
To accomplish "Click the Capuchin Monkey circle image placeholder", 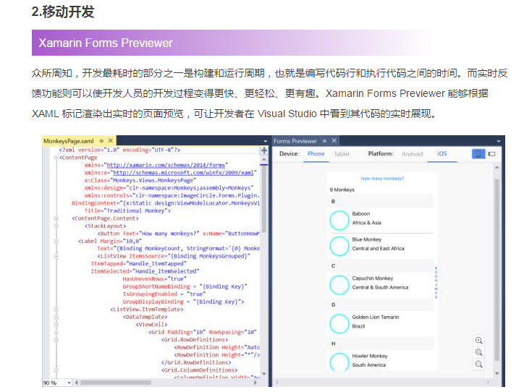I will [339, 285].
